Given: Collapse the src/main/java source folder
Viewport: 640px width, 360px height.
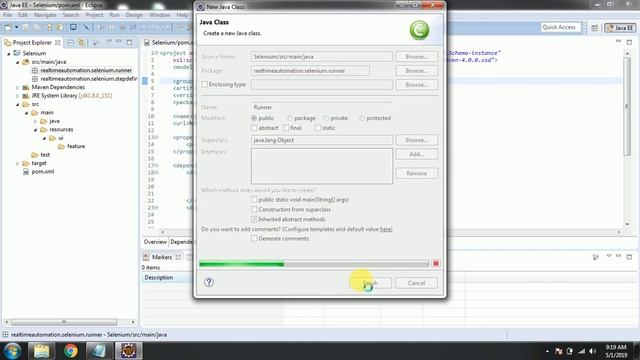Looking at the screenshot, I should [x=18, y=62].
